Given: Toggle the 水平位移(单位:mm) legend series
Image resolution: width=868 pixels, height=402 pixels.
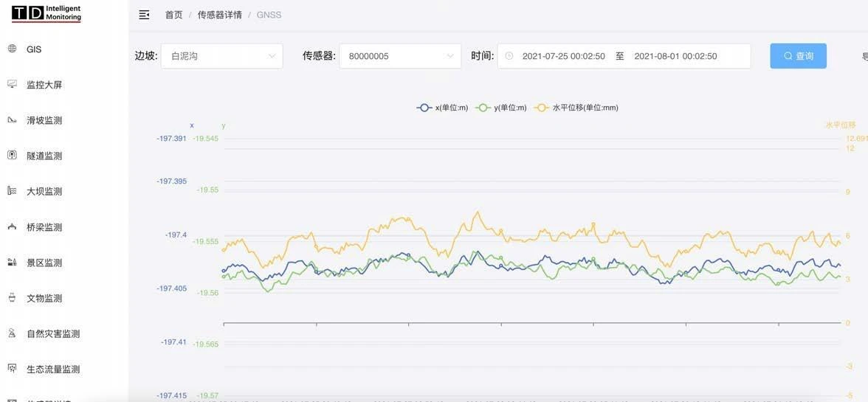Looking at the screenshot, I should (x=576, y=108).
